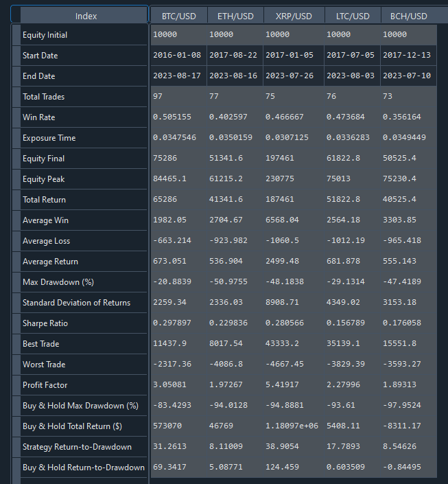
Task: Select the ETH/USD column header
Action: pos(235,16)
